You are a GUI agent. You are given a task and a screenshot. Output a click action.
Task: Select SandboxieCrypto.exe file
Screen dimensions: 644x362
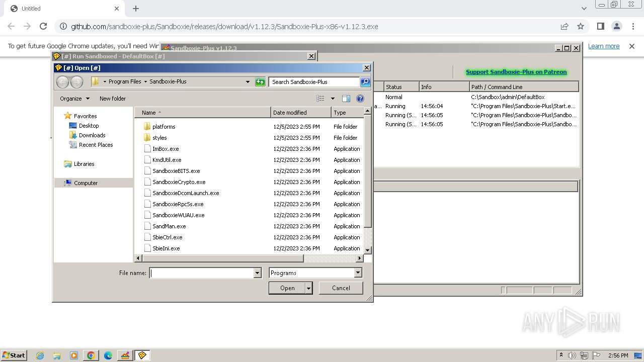pyautogui.click(x=179, y=182)
